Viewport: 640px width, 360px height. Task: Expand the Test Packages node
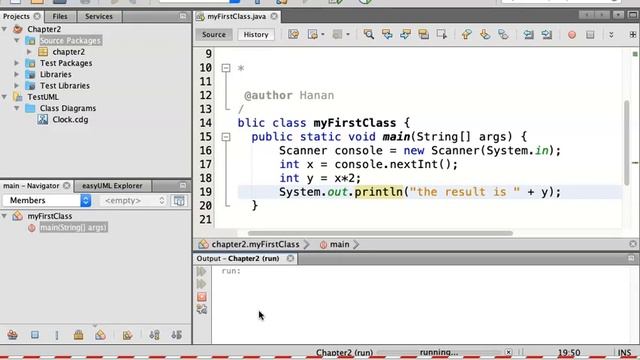tap(17, 63)
